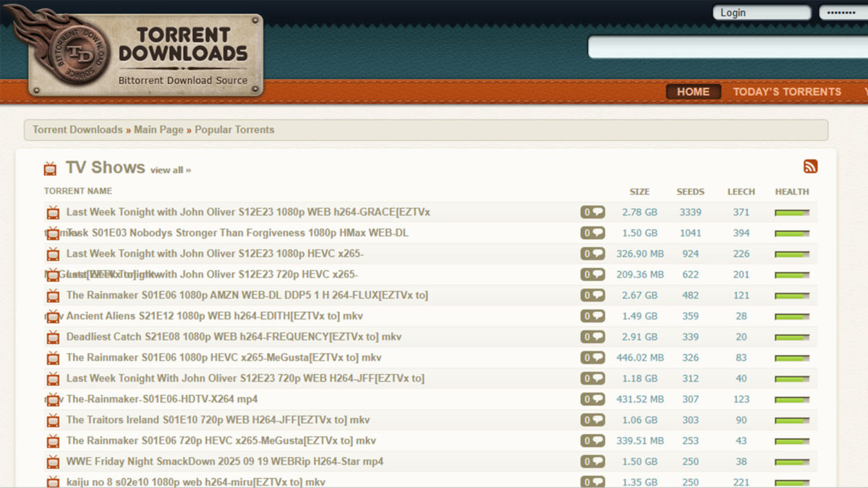Click the 326.90 MB size value
Image resolution: width=868 pixels, height=488 pixels.
pyautogui.click(x=640, y=254)
